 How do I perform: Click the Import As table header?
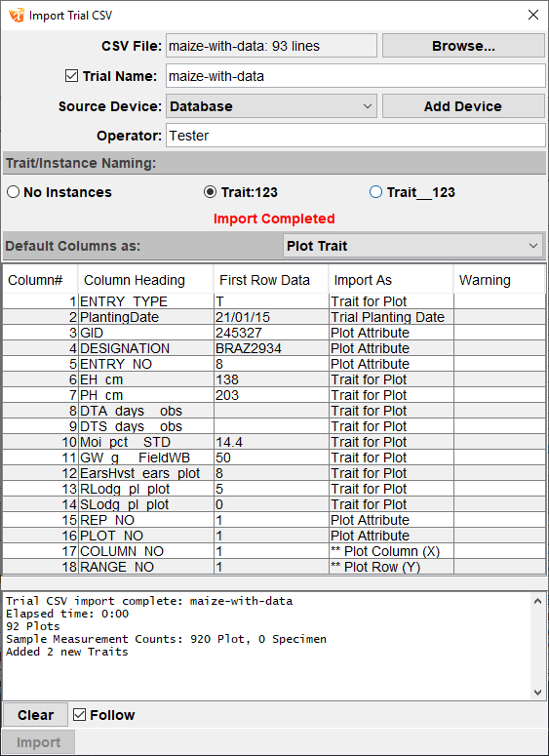pyautogui.click(x=391, y=280)
